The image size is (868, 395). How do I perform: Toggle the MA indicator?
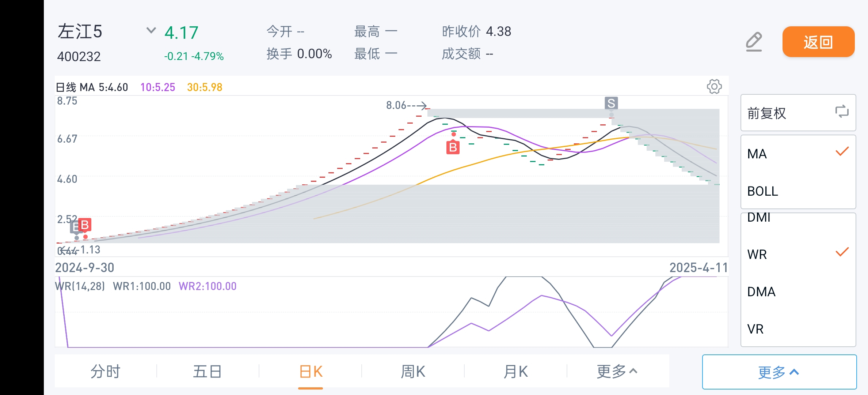point(798,154)
